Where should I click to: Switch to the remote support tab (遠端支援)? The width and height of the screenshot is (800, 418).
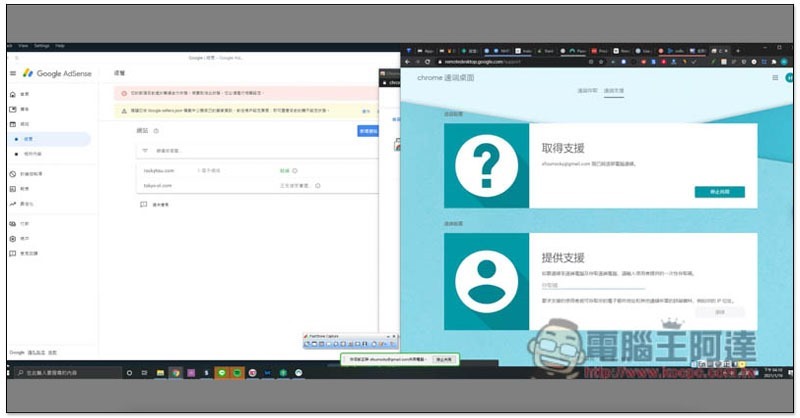(614, 91)
